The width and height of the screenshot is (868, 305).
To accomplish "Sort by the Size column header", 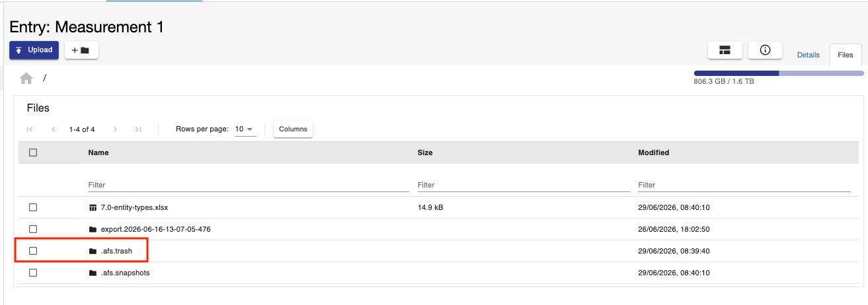I will click(425, 152).
